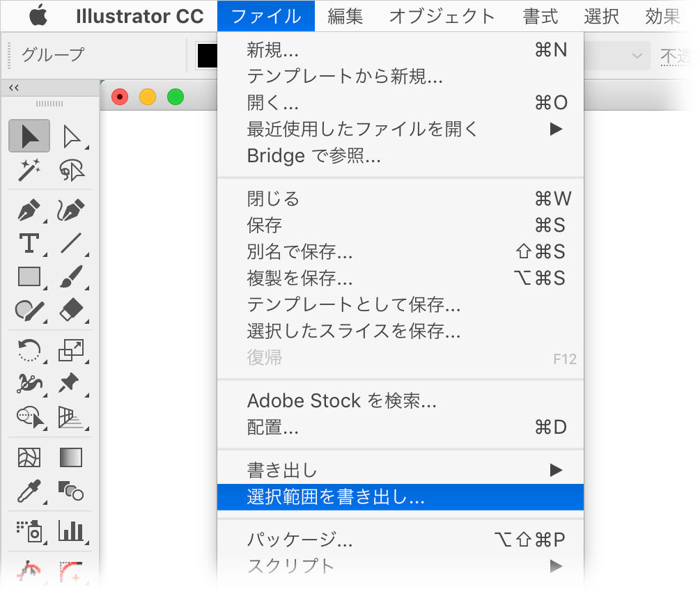Select the Lasso tool
700x596 pixels.
coord(72,170)
